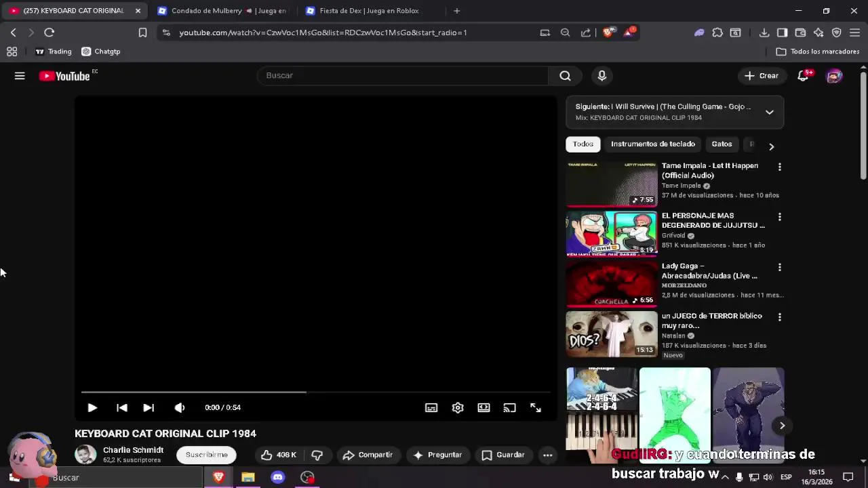Open options for the Tame Impala video
Viewport: 868px width, 488px height.
coord(779,167)
